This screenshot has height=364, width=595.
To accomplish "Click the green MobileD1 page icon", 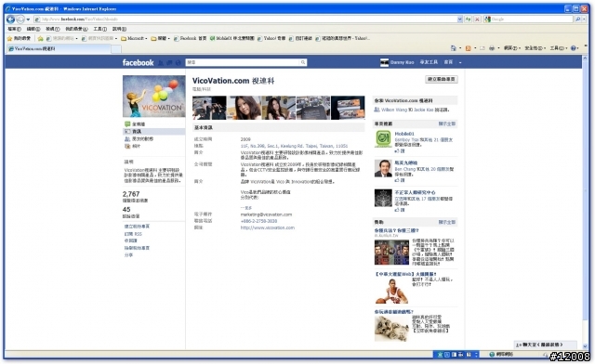I will 383,138.
